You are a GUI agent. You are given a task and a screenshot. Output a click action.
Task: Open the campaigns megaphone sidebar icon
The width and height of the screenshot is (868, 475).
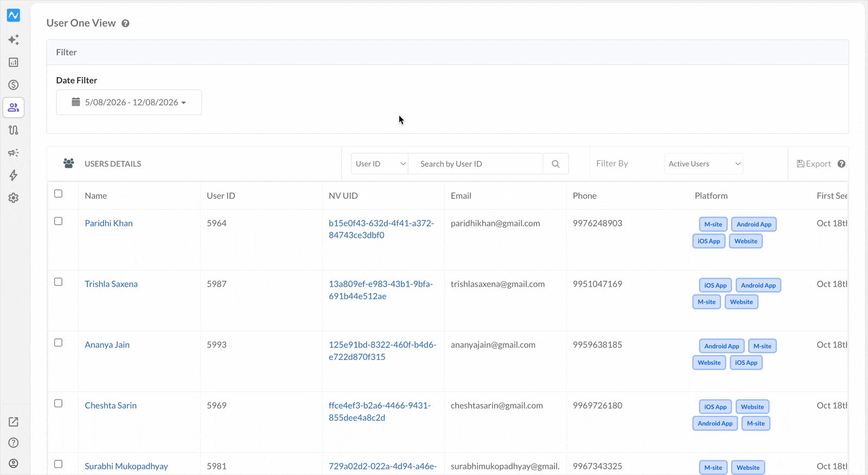click(14, 153)
